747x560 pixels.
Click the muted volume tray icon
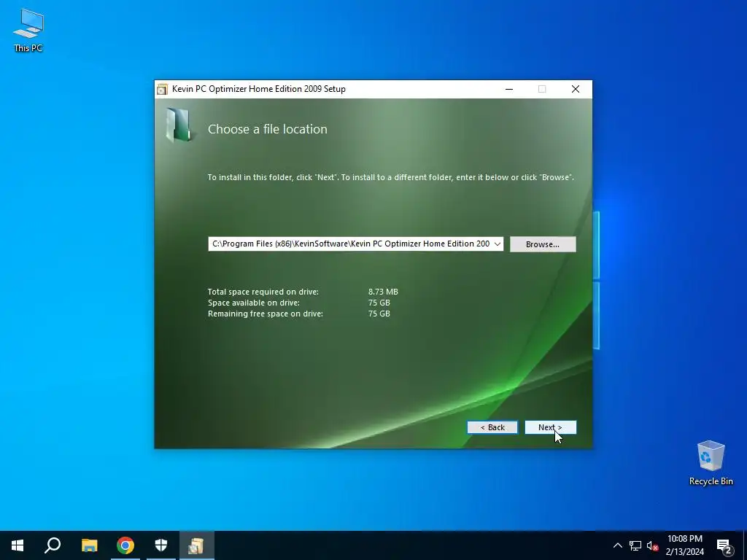(x=652, y=545)
